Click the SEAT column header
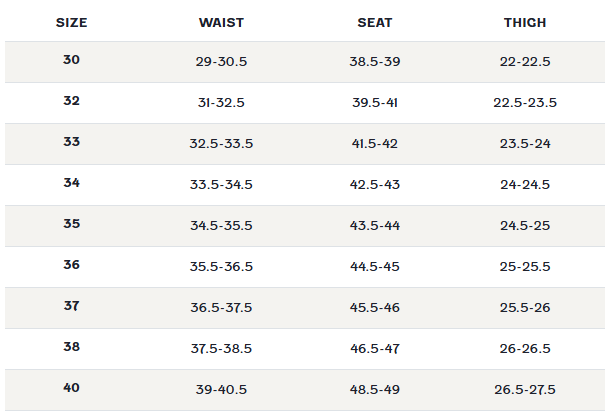613x411 pixels. 375,23
